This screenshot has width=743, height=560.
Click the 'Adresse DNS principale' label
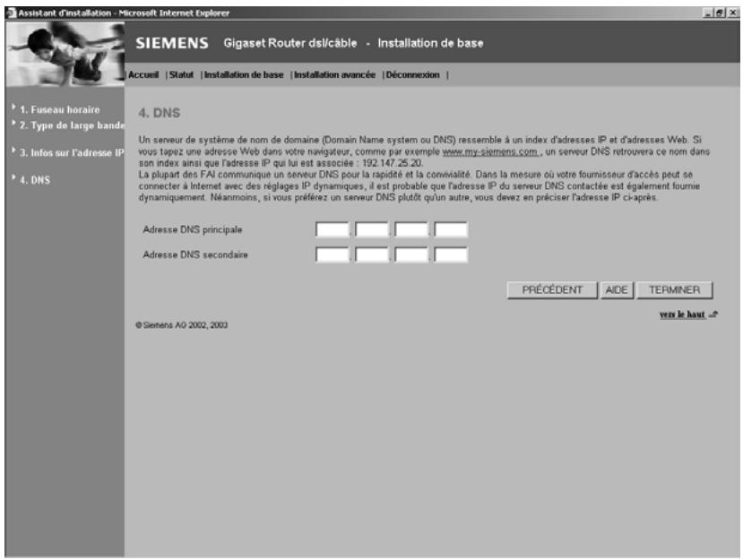(193, 229)
